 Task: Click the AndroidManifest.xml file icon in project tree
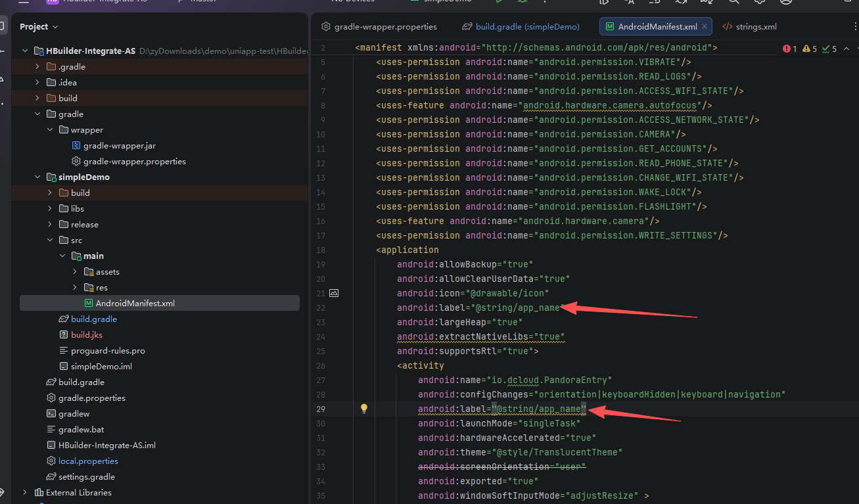click(x=89, y=303)
